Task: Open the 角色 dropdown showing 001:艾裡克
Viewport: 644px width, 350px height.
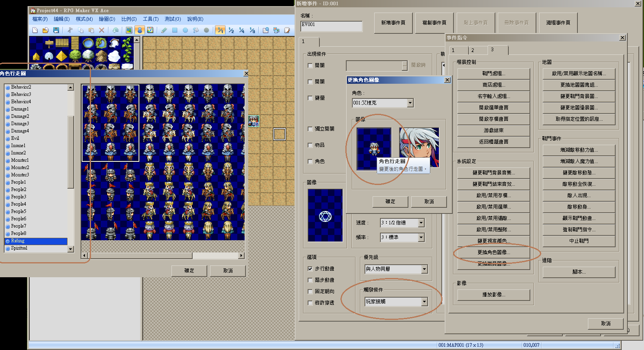Action: (382, 103)
